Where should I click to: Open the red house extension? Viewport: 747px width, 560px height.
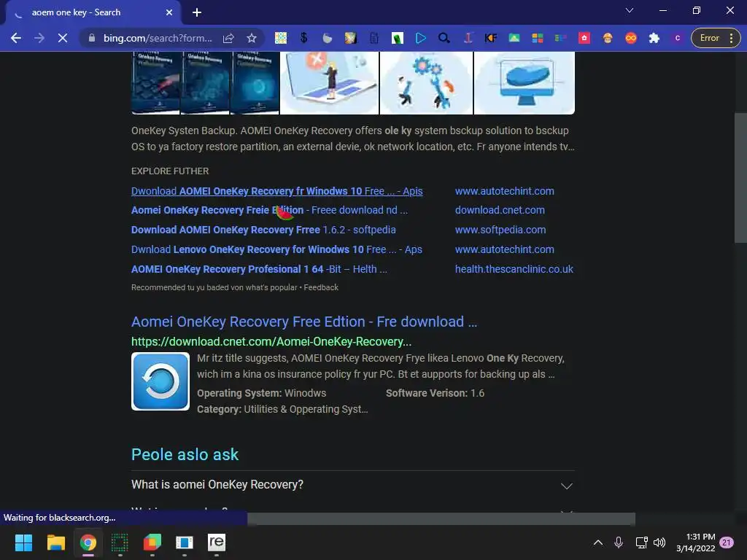click(584, 38)
